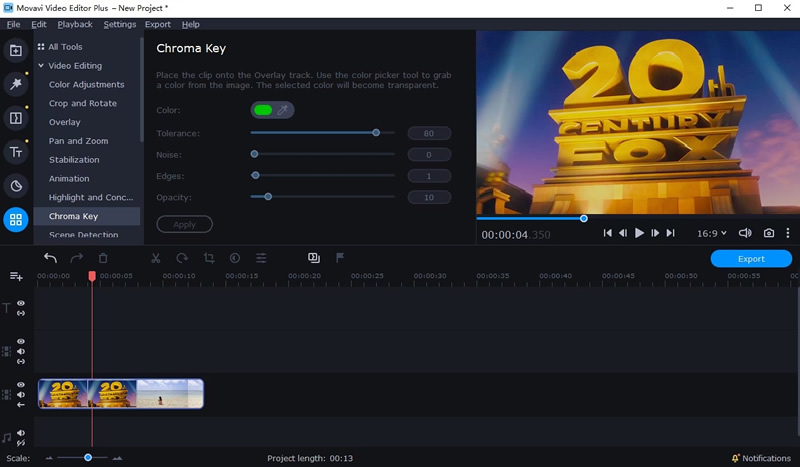Toggle title track visibility eye
The height and width of the screenshot is (467, 800).
[21, 303]
